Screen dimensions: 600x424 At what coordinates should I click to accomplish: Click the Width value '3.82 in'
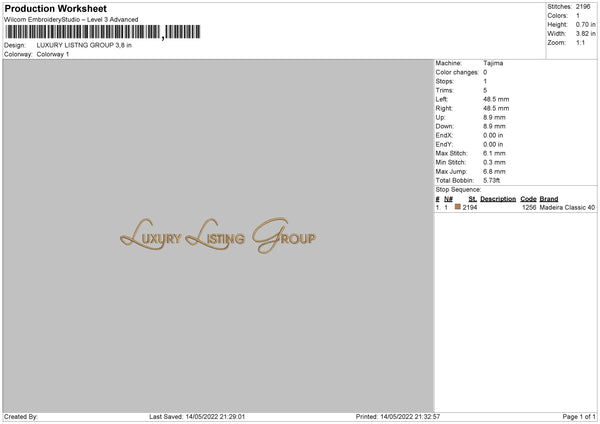[x=586, y=34]
